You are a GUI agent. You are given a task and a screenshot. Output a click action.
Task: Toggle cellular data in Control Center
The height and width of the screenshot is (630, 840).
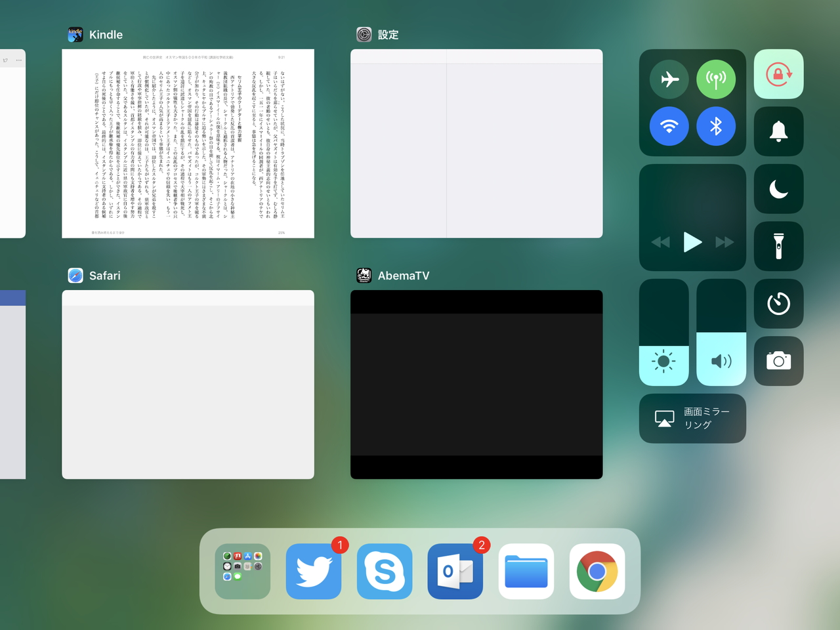tap(716, 79)
